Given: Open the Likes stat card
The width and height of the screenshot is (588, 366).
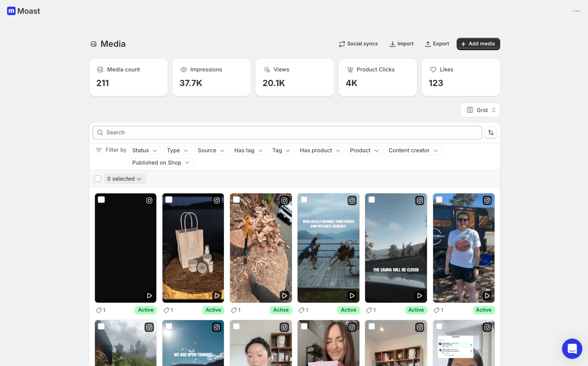Looking at the screenshot, I should 461,77.
